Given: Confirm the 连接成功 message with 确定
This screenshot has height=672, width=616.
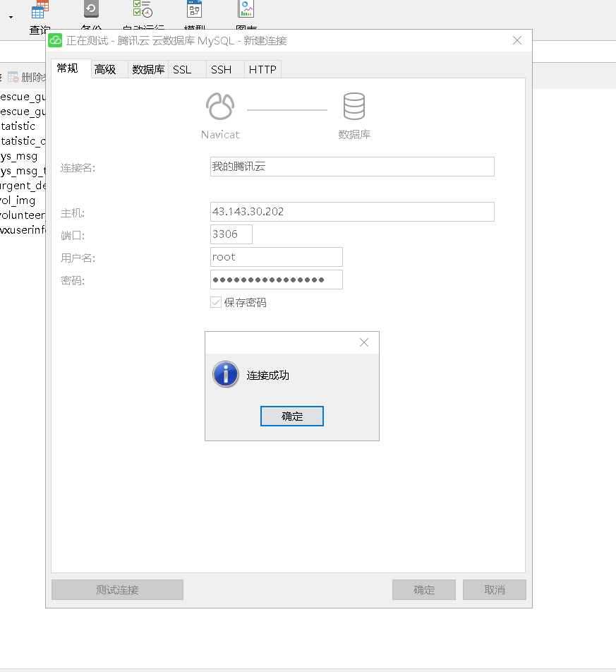Looking at the screenshot, I should 292,416.
